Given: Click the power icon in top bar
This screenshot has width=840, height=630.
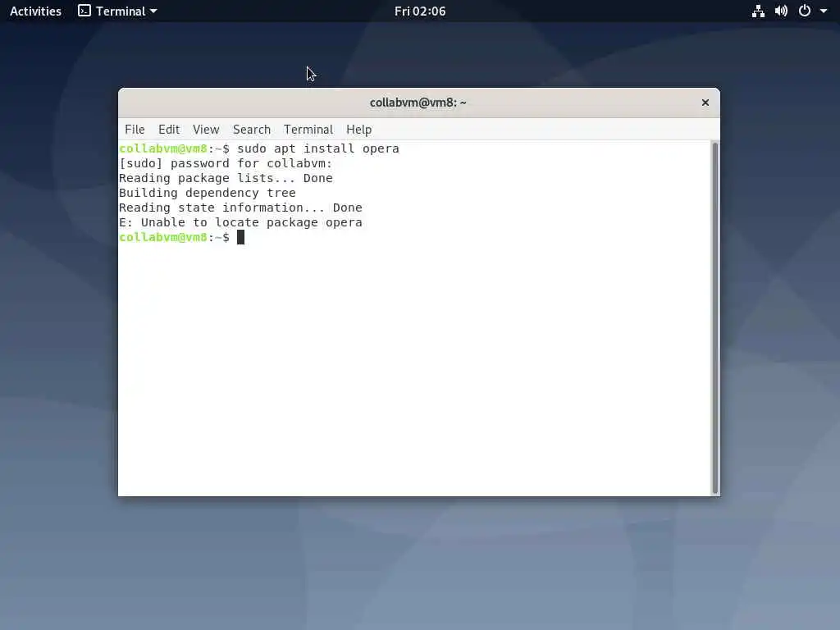Looking at the screenshot, I should pyautogui.click(x=805, y=11).
